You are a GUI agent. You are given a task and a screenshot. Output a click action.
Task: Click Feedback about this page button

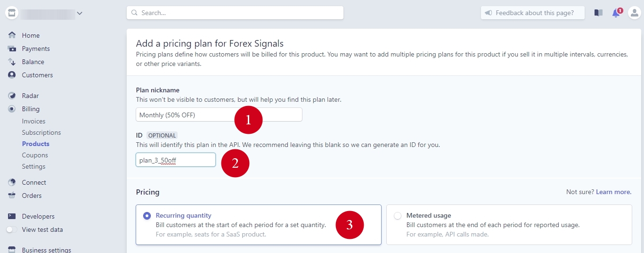coord(532,13)
